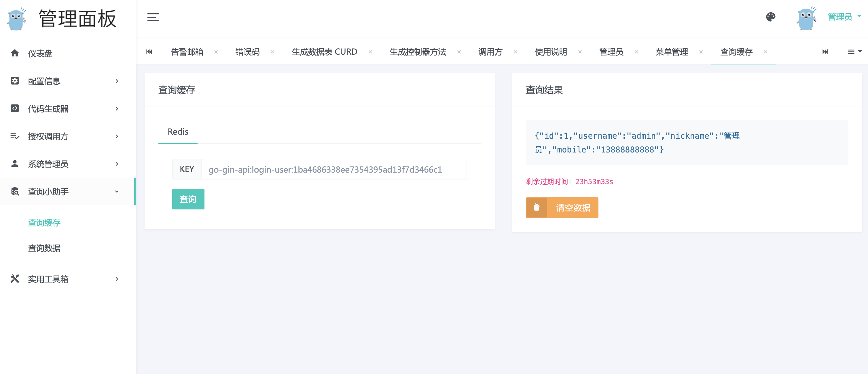Click the 清空数据 button
868x374 pixels.
pyautogui.click(x=562, y=208)
